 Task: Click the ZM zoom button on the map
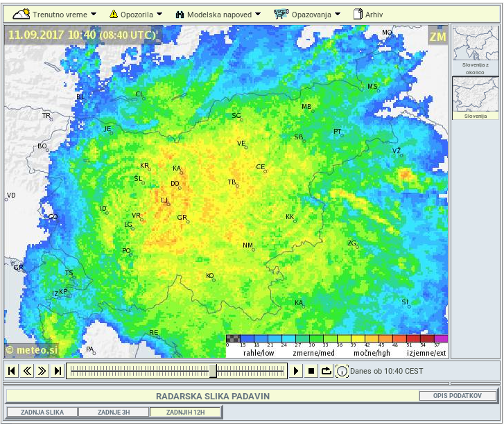pos(437,37)
